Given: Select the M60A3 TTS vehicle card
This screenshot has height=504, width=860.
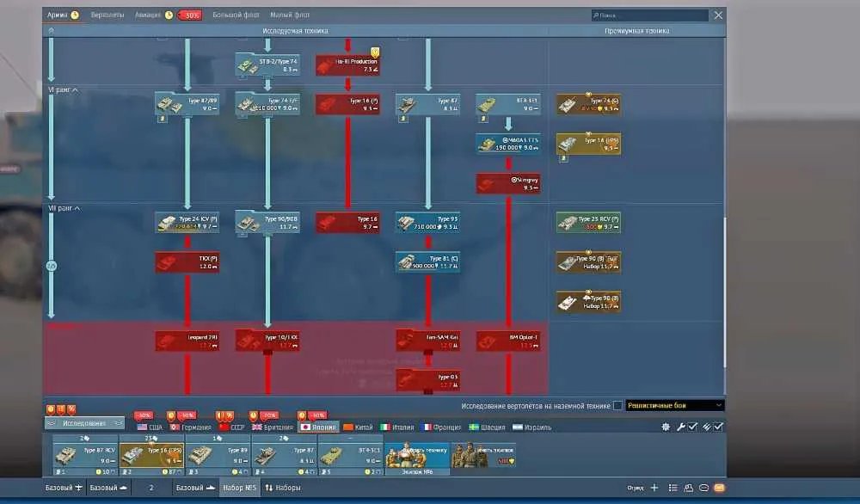Looking at the screenshot, I should tap(508, 144).
